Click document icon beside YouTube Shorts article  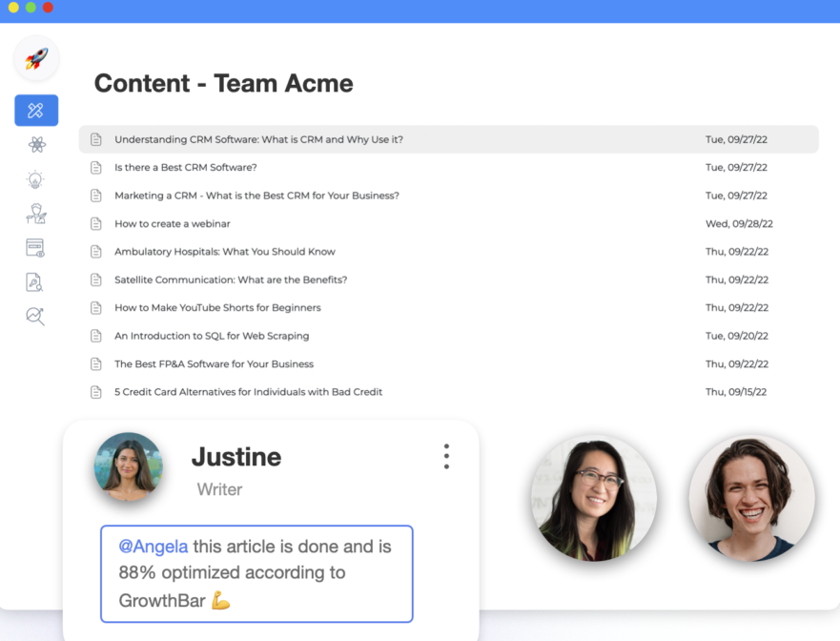[96, 308]
